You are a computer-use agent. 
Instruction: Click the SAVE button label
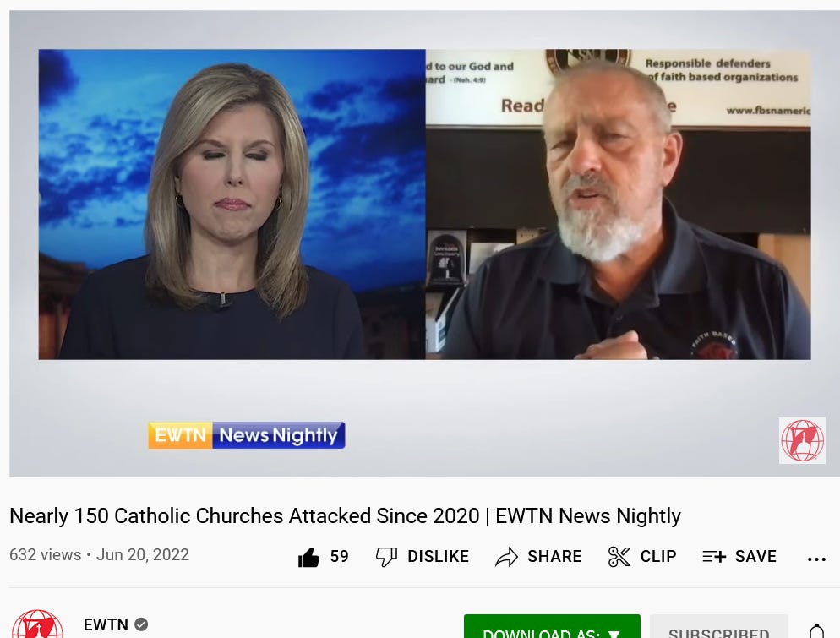755,557
